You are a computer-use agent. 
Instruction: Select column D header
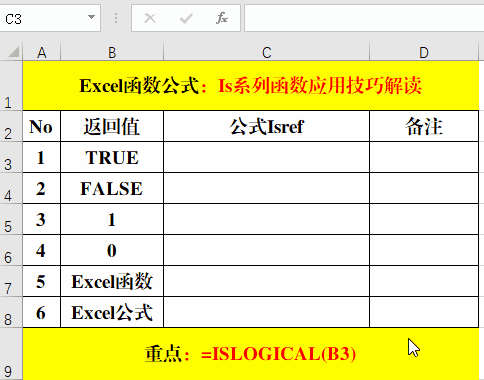[424, 52]
